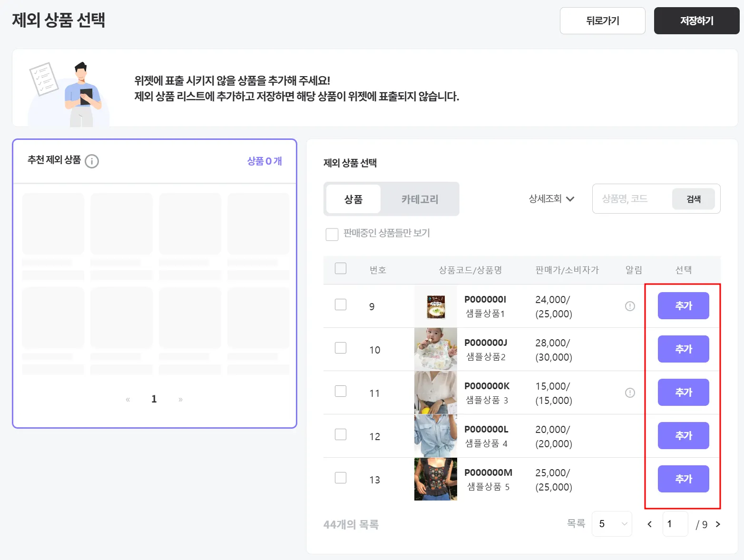Viewport: 744px width, 560px height.
Task: Check the box for product number 10
Action: 341,348
